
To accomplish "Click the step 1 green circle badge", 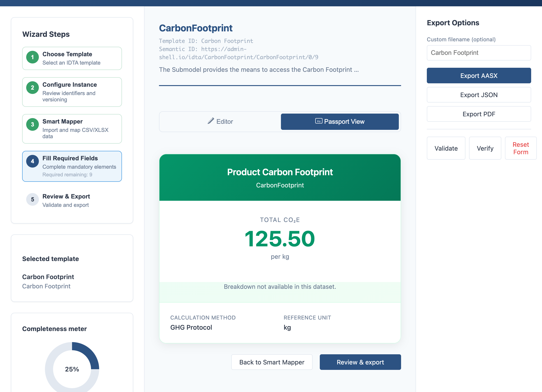I will coord(33,57).
